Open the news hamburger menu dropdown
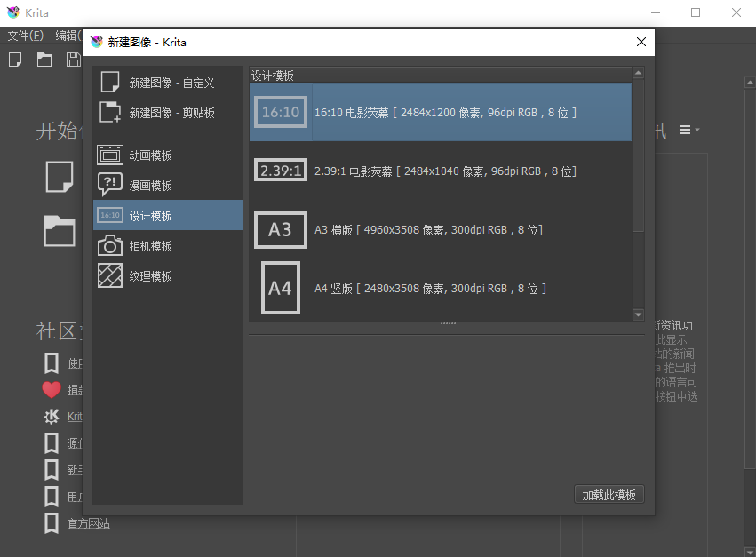 [689, 130]
